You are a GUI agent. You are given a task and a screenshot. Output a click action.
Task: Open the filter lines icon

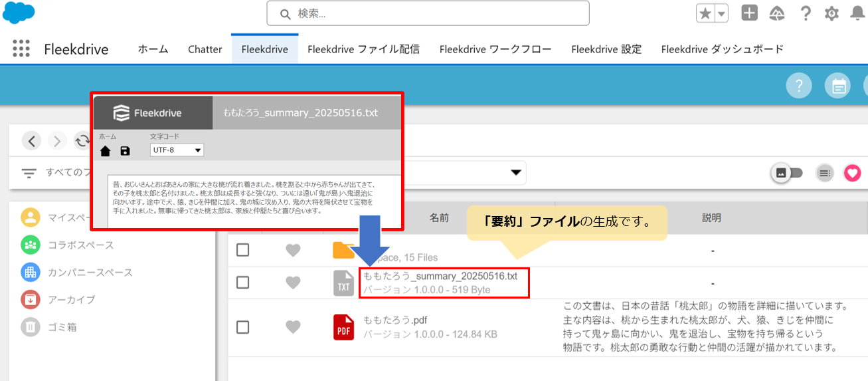point(29,173)
